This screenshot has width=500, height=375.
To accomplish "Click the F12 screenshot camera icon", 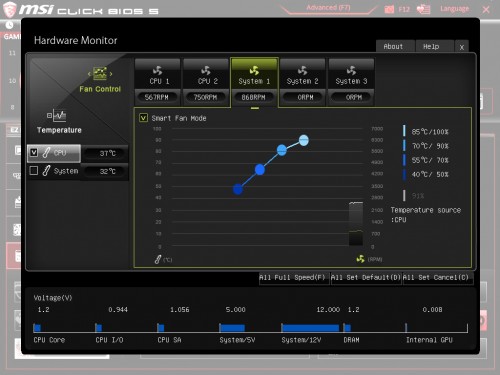I will coord(389,9).
